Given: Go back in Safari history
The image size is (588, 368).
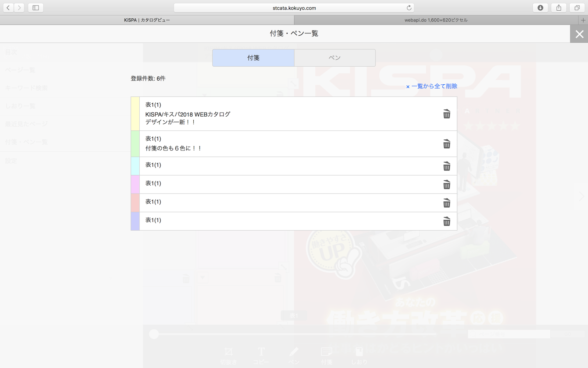Looking at the screenshot, I should (8, 8).
